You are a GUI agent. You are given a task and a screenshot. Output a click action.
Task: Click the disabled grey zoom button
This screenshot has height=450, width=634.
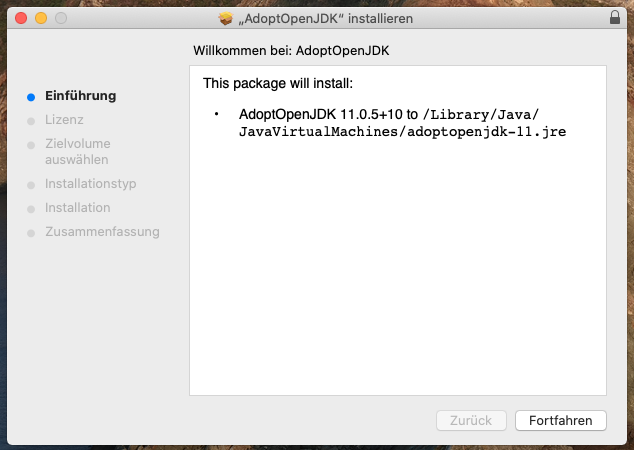[x=60, y=18]
